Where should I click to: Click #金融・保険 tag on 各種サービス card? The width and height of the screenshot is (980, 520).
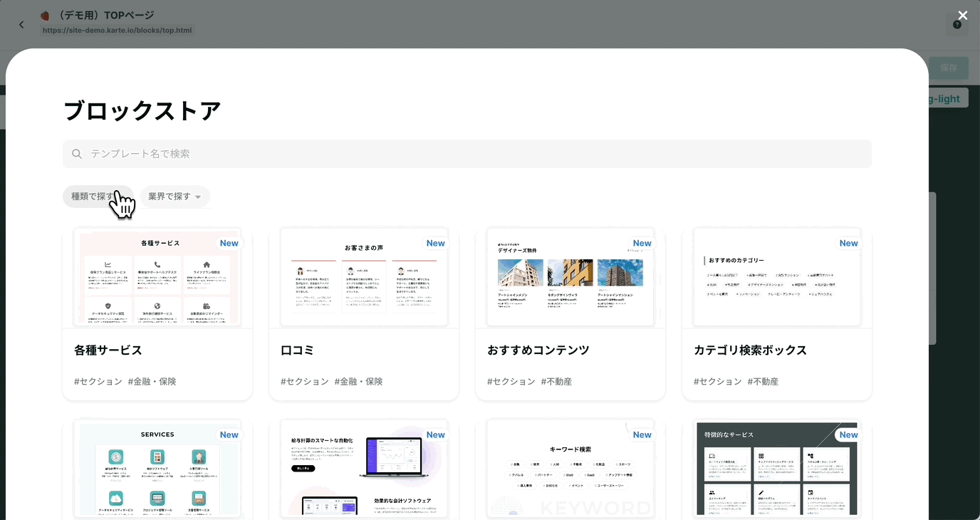tap(152, 382)
